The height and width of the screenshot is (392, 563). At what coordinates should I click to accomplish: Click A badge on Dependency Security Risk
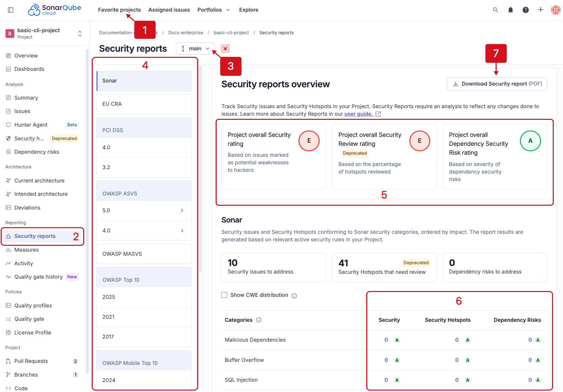(x=530, y=141)
